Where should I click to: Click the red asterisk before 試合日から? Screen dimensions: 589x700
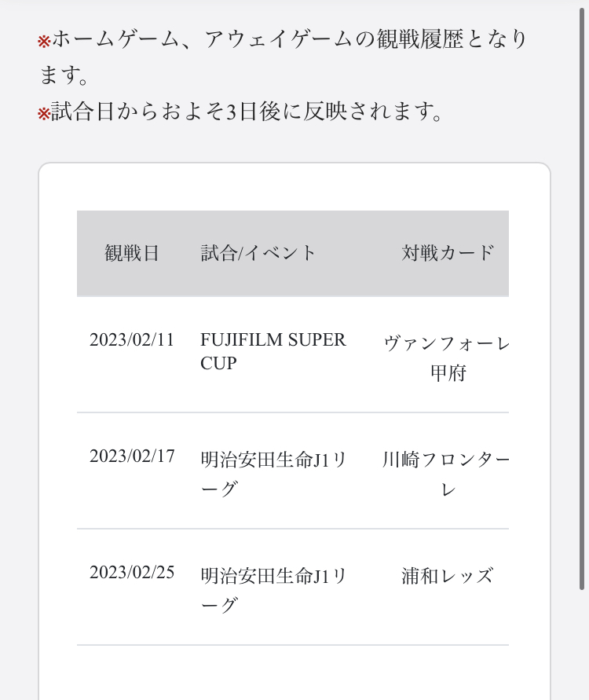point(44,113)
